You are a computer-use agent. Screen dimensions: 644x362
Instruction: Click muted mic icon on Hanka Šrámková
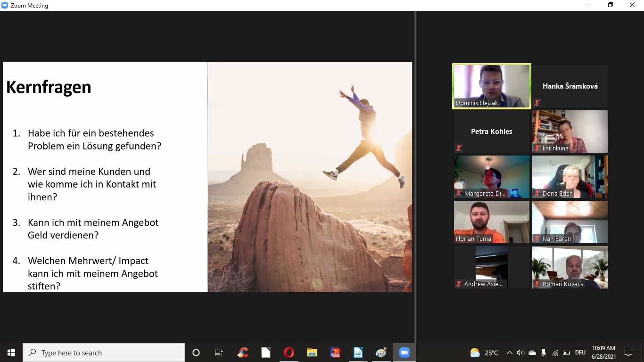point(537,103)
